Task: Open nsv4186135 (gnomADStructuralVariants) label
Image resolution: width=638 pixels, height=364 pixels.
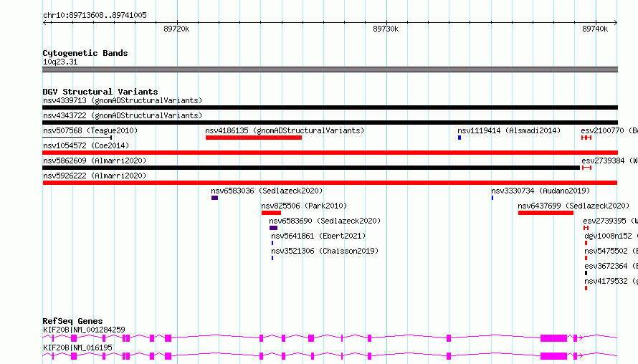Action: (285, 130)
